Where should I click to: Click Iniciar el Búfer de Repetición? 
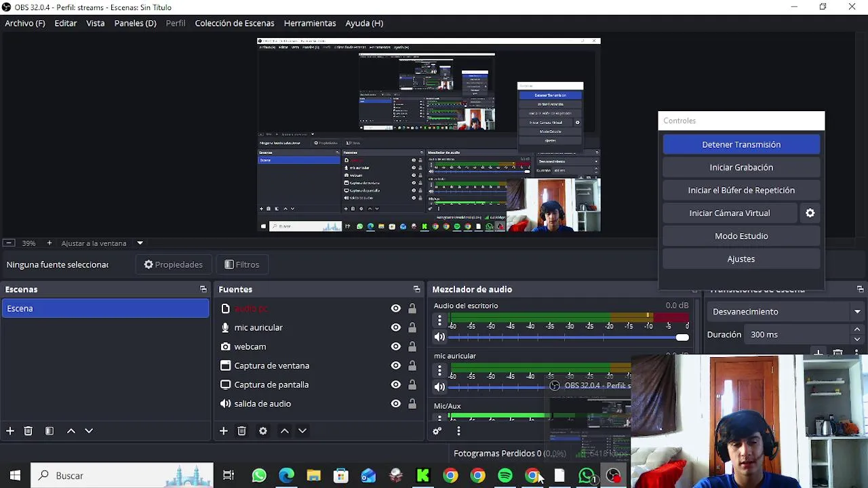(x=741, y=190)
